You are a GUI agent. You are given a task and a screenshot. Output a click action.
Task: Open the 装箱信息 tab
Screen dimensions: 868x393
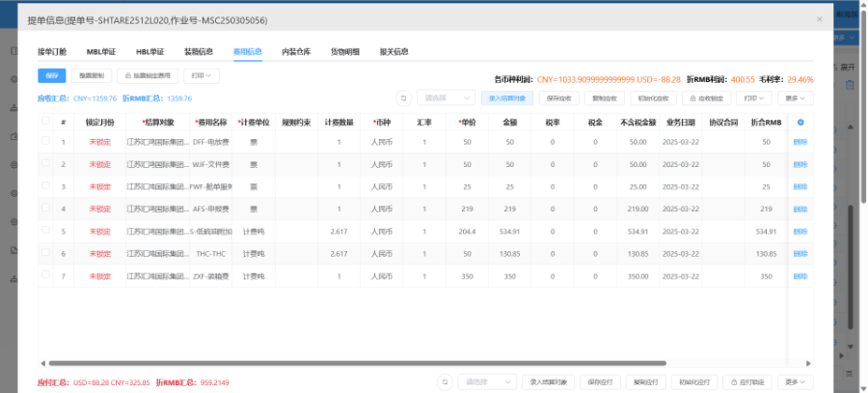[x=199, y=51]
